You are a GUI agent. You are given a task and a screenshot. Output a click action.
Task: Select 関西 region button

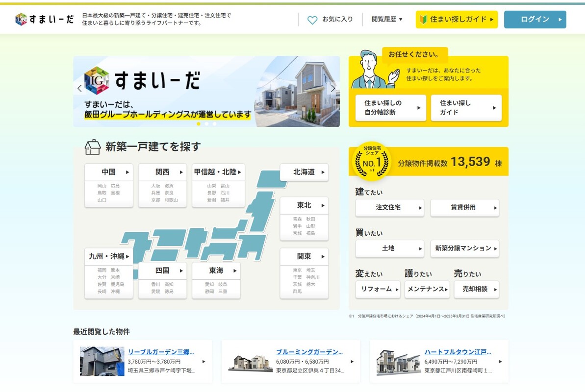[162, 172]
